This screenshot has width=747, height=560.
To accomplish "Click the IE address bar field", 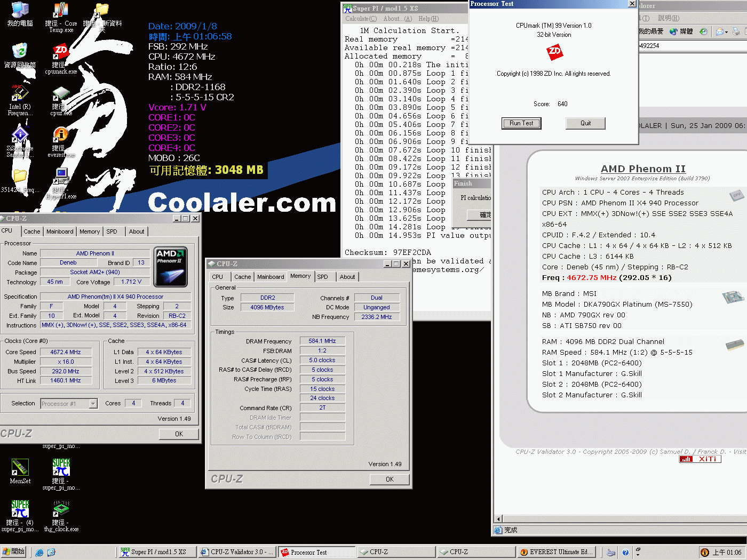I will click(x=693, y=46).
